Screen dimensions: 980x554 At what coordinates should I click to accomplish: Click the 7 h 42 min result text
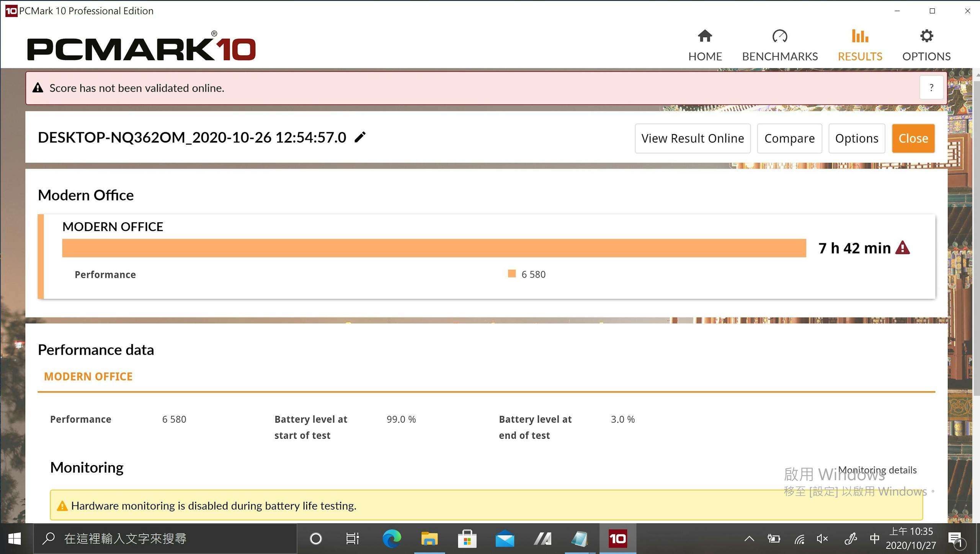coord(854,248)
